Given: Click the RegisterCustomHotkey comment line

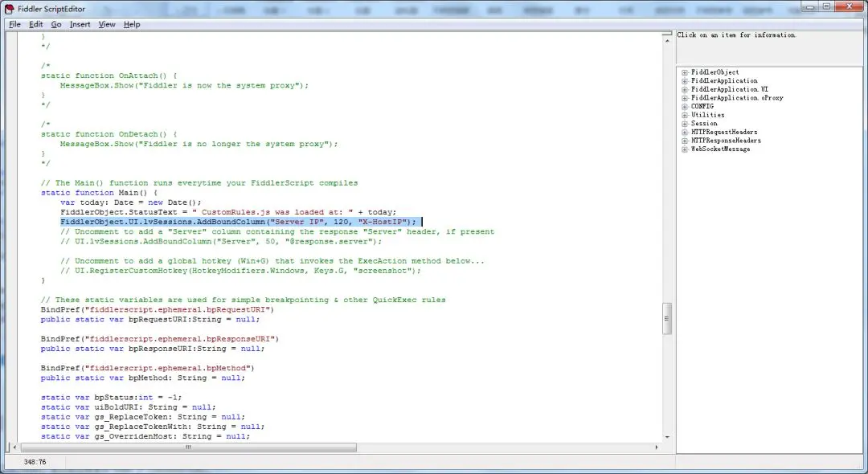Looking at the screenshot, I should point(241,271).
